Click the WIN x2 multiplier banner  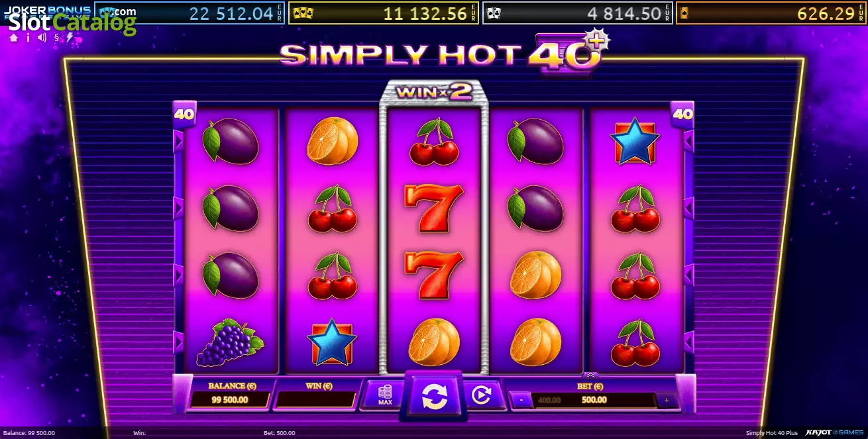[433, 92]
